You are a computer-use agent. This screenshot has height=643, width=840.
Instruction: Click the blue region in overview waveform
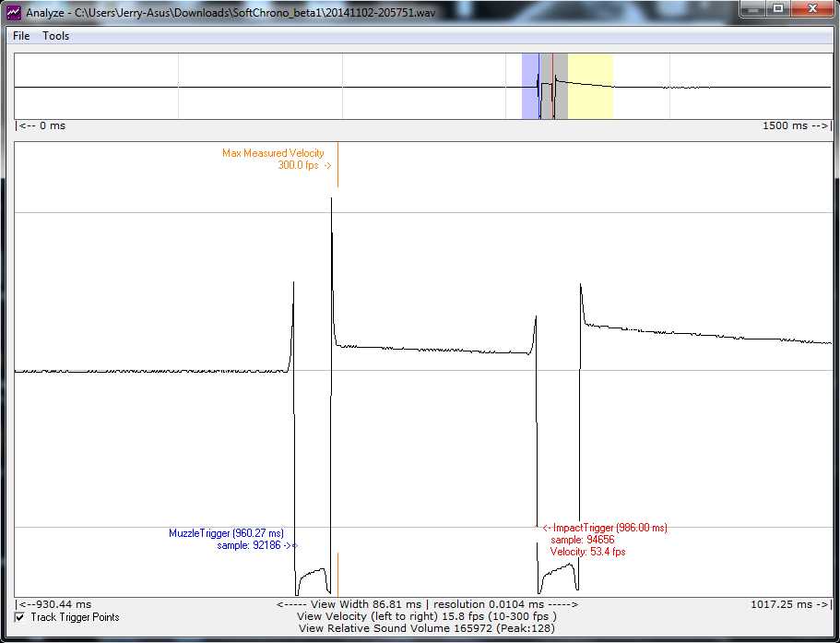pos(530,86)
